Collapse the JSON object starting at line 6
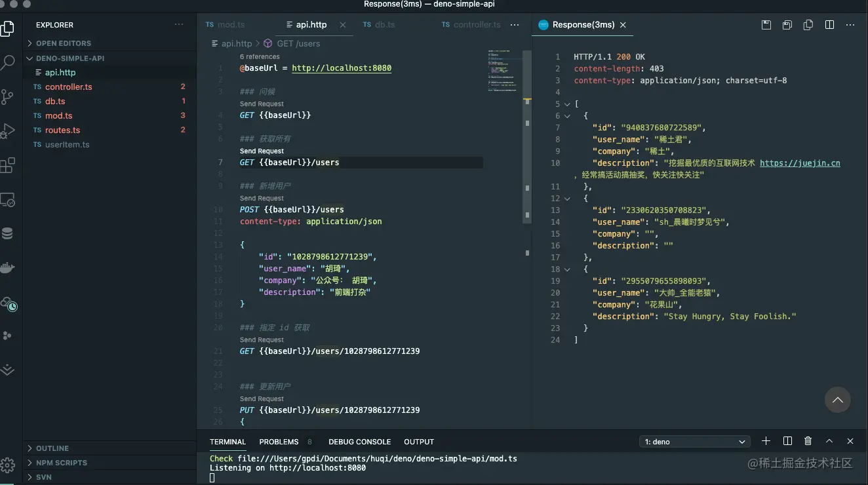 566,116
